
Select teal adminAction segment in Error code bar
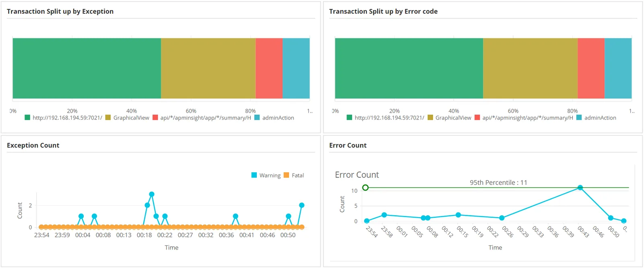(x=618, y=68)
